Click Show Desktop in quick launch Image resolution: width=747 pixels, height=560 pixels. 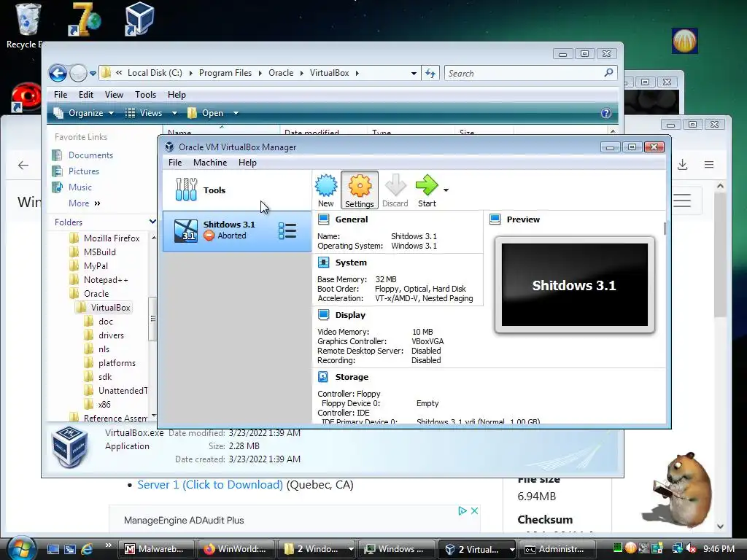click(x=53, y=549)
